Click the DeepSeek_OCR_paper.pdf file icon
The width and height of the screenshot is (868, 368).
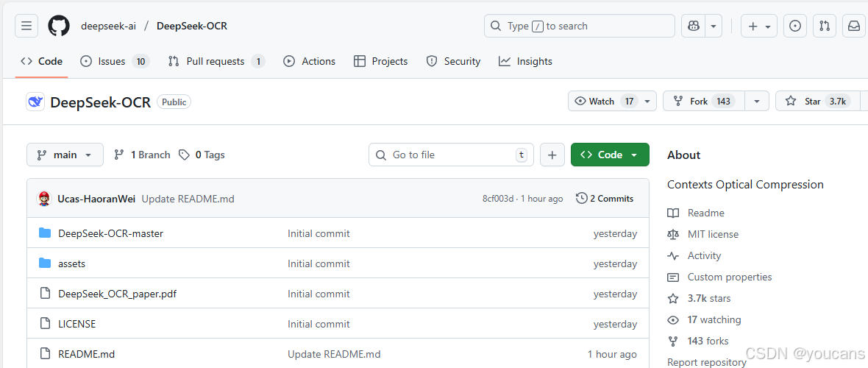click(x=45, y=293)
